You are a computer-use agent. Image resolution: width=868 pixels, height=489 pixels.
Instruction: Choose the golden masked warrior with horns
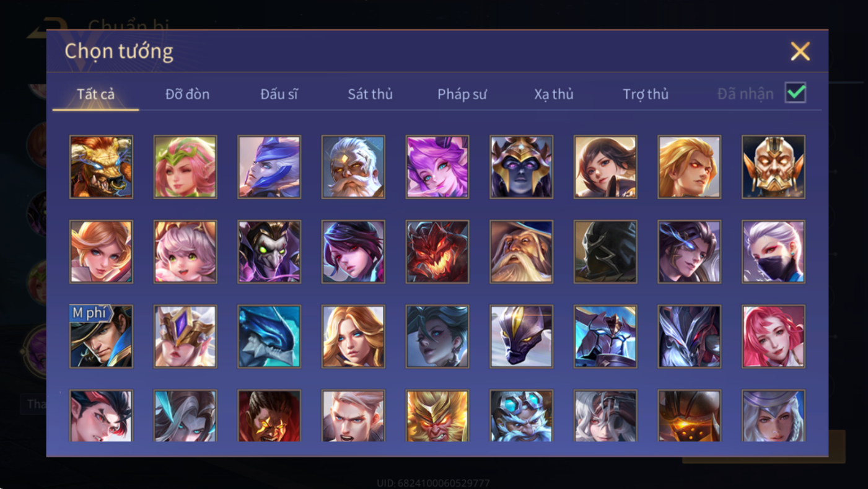(x=773, y=167)
